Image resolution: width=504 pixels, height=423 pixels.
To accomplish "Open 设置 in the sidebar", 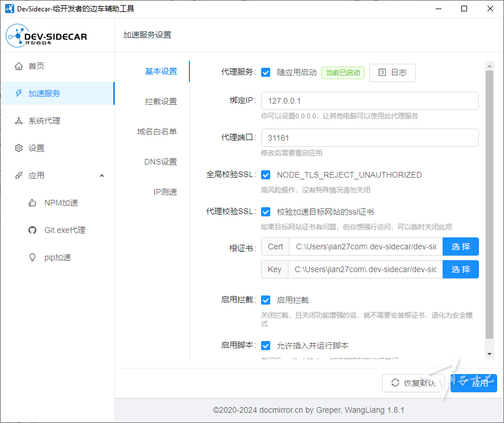I will [57, 148].
